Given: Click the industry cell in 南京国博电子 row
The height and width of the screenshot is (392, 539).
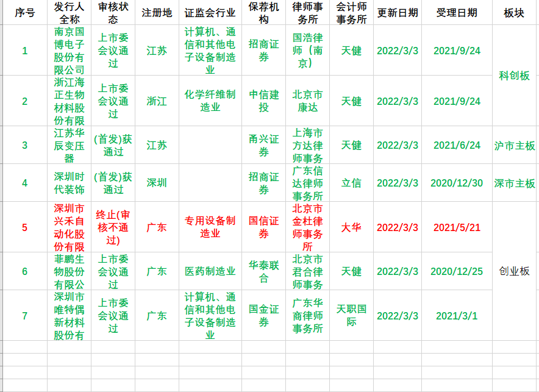Looking at the screenshot, I should [x=210, y=51].
